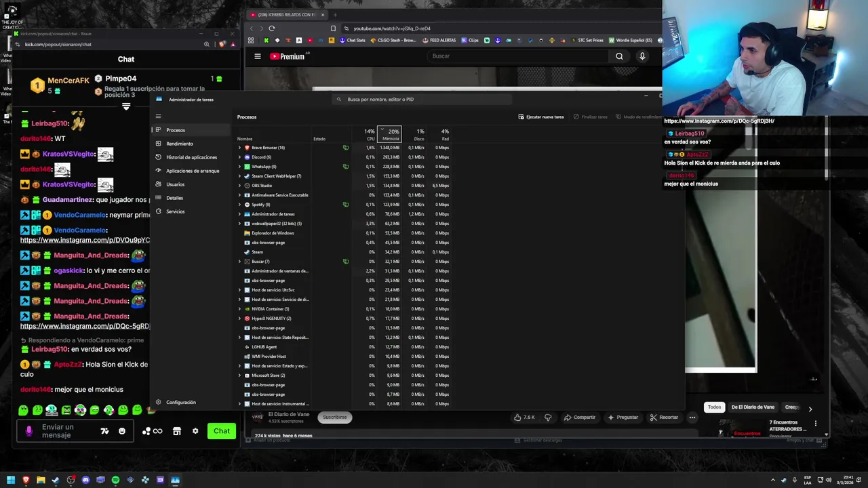Click Preguntar button under video
This screenshot has height=488, width=868.
[623, 418]
